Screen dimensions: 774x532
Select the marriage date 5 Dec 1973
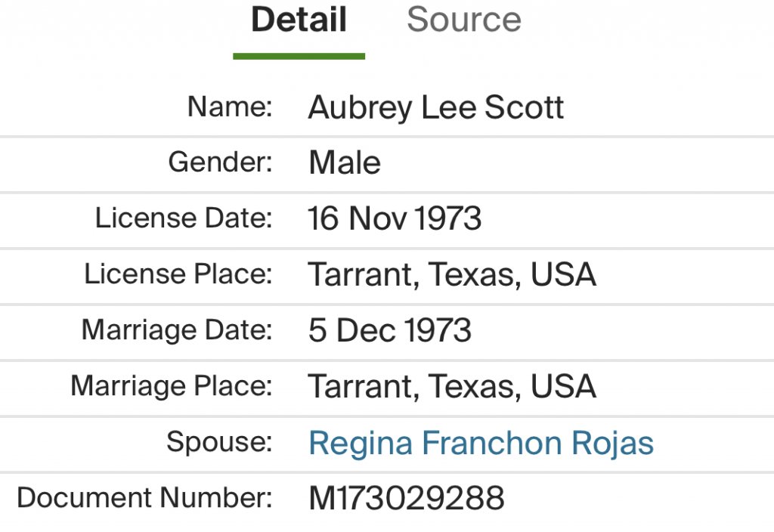coord(389,331)
